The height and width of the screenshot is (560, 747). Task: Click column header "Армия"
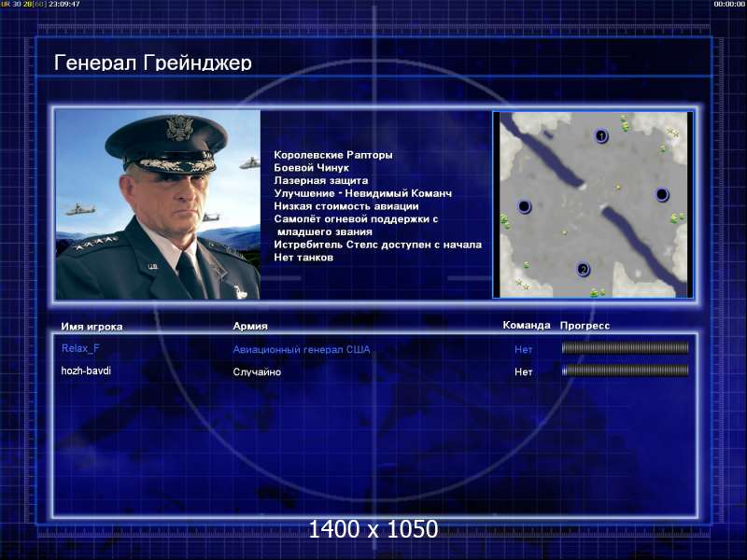point(250,326)
